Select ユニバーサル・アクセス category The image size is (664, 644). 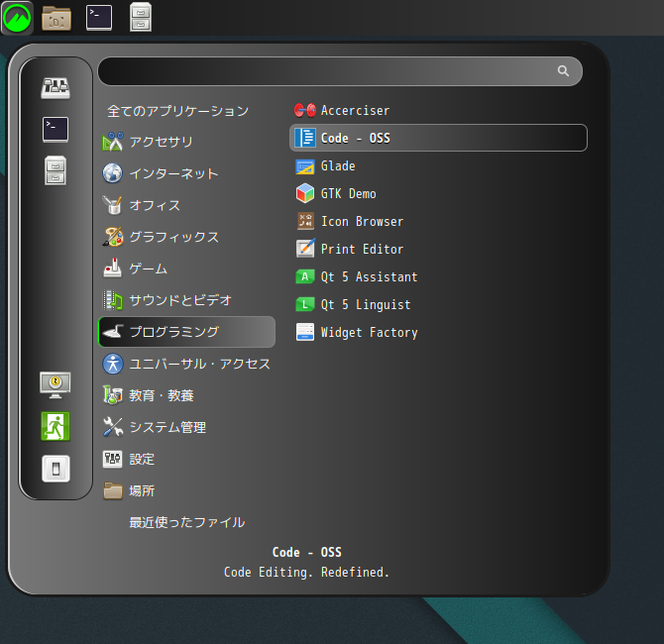186,364
